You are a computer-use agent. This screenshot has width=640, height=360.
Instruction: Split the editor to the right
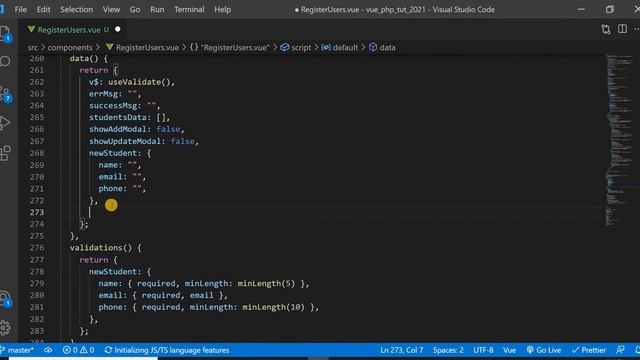622,29
